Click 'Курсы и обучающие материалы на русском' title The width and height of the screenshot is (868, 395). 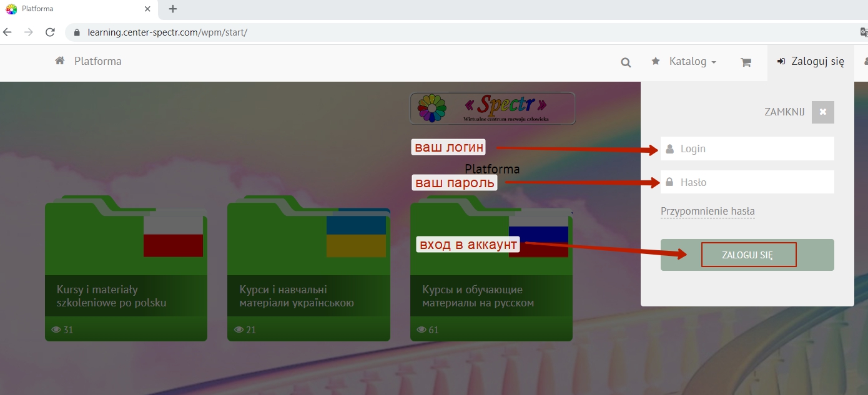[x=478, y=296]
